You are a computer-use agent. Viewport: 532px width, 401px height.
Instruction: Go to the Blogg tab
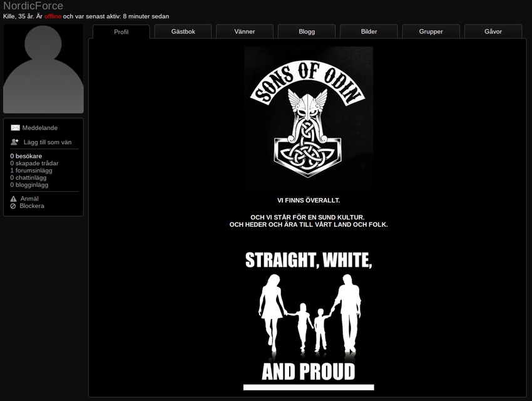(x=307, y=31)
